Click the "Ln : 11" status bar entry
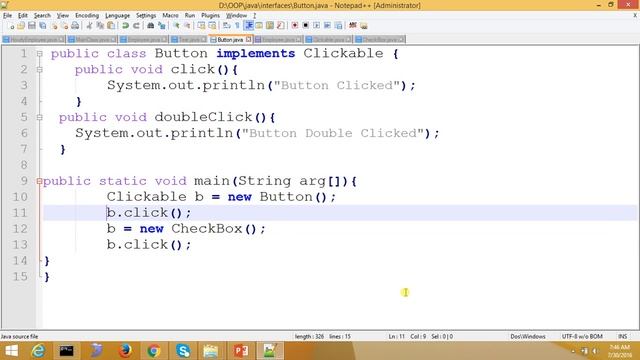 point(396,337)
